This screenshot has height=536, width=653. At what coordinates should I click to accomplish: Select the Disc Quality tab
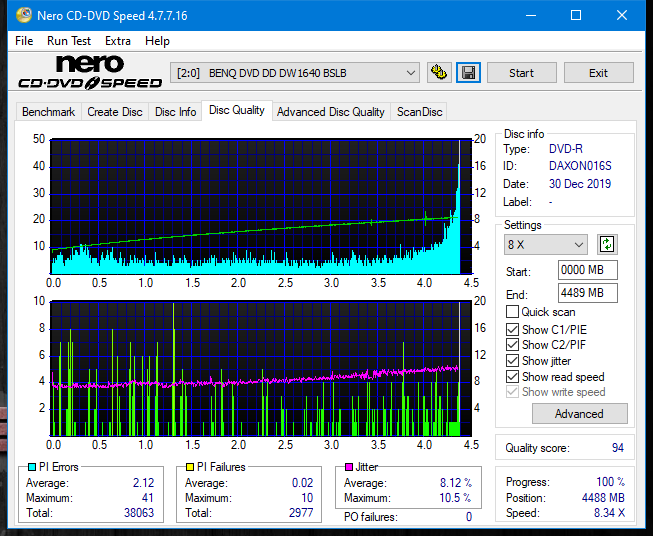click(237, 110)
